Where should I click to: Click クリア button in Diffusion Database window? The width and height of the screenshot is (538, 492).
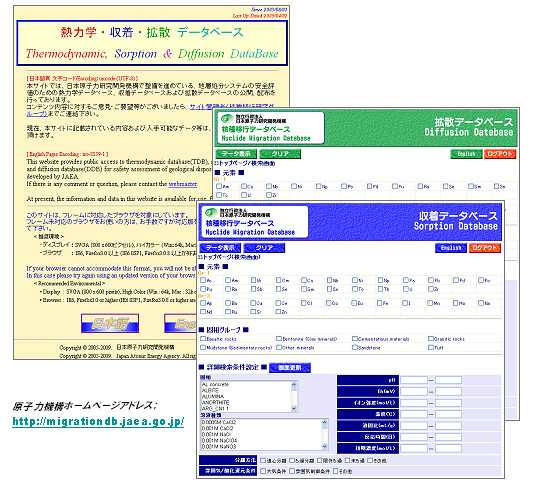pyautogui.click(x=280, y=154)
